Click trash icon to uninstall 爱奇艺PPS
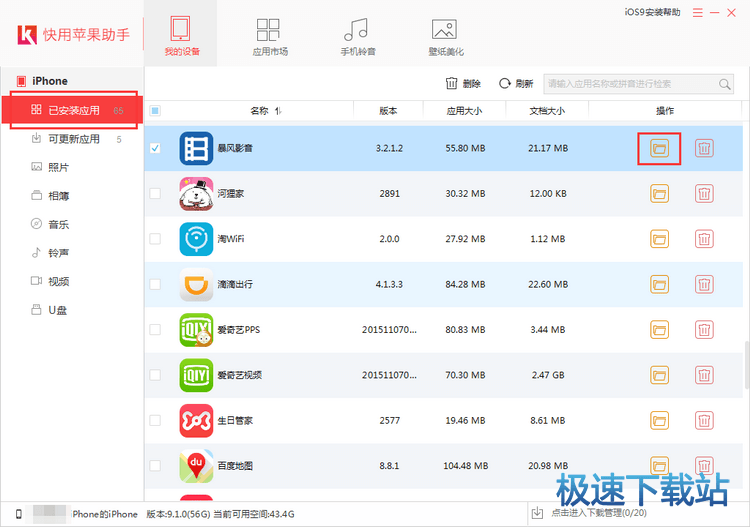Screen dimensions: 750x527 click(x=704, y=329)
